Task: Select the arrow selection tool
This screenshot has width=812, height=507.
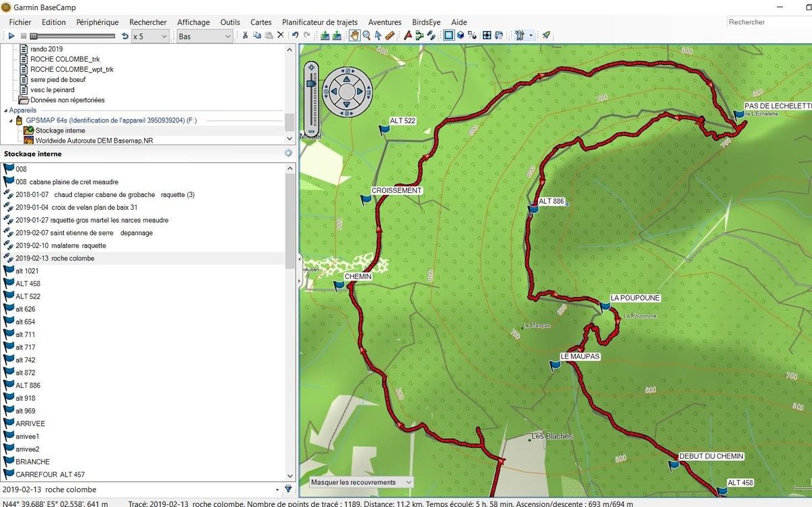Action: coord(378,35)
